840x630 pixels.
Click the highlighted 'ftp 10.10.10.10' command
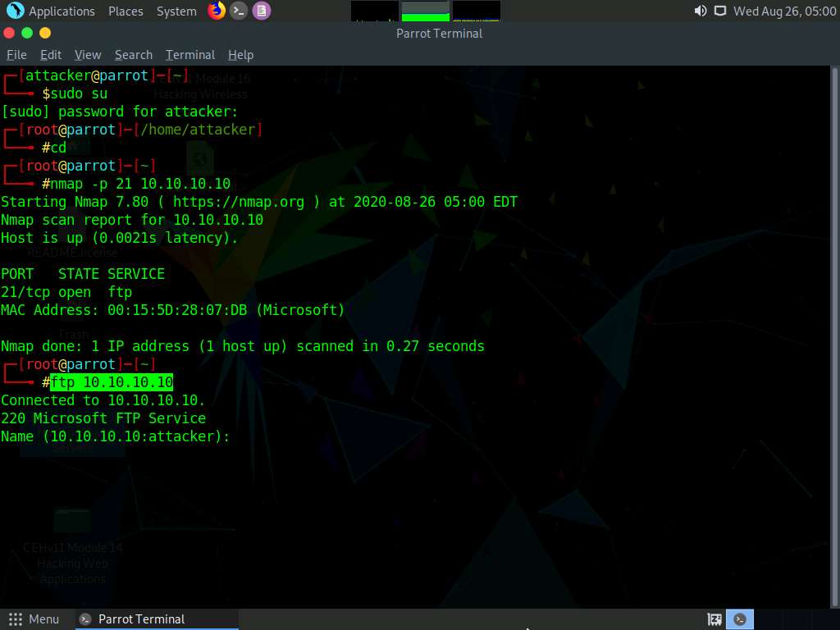[112, 382]
